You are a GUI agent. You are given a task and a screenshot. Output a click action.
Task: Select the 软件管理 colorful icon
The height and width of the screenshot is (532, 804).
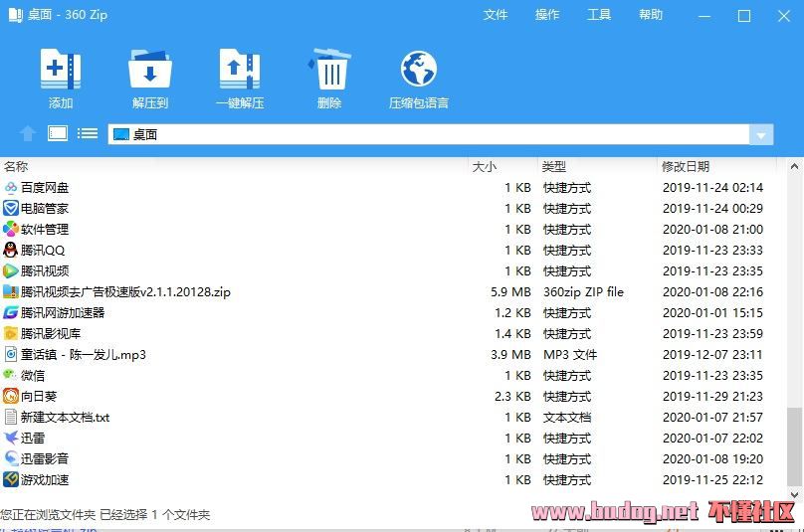click(x=10, y=229)
